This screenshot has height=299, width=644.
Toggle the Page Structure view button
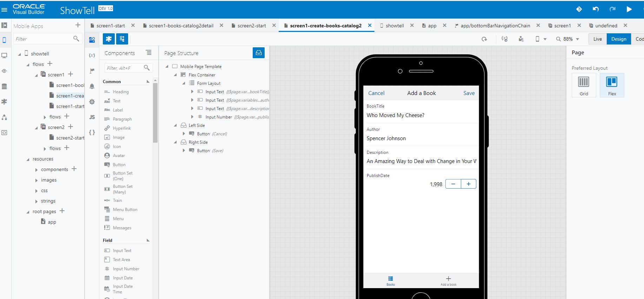122,39
